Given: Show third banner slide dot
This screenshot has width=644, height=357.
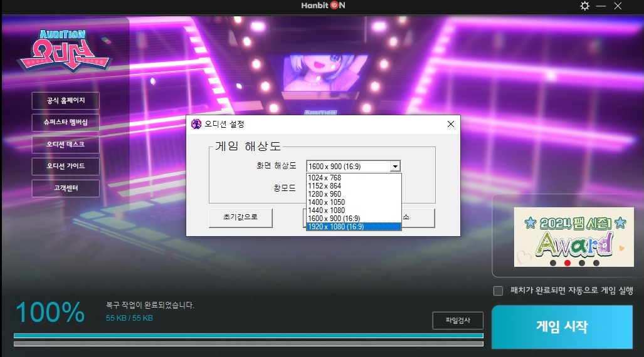Looking at the screenshot, I should (x=581, y=263).
